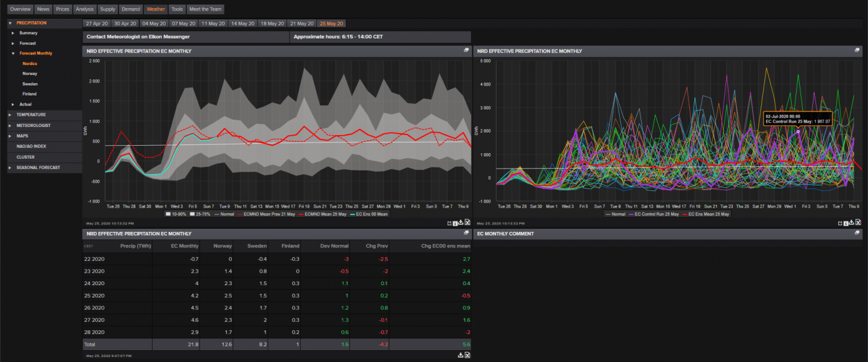Open info for the ensemble chart
868x362 pixels.
(846, 222)
